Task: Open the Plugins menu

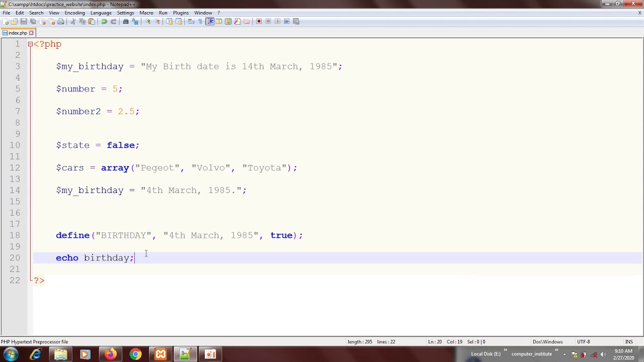Action: pyautogui.click(x=181, y=13)
